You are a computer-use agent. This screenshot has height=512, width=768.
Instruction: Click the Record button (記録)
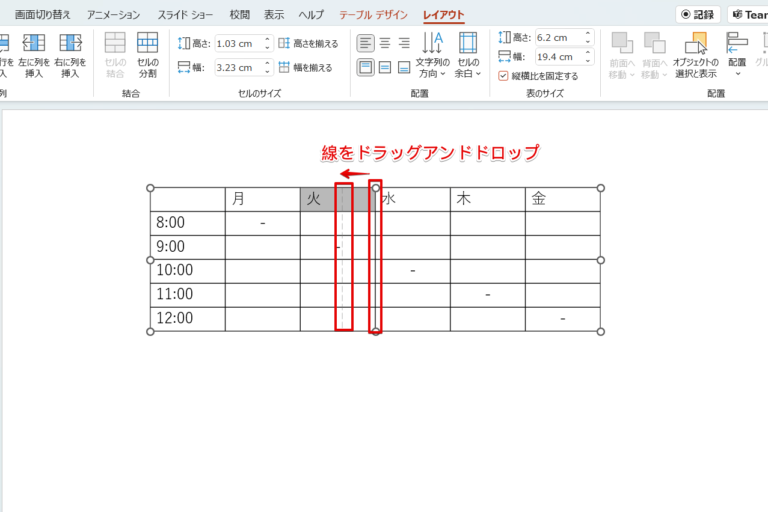tap(698, 15)
